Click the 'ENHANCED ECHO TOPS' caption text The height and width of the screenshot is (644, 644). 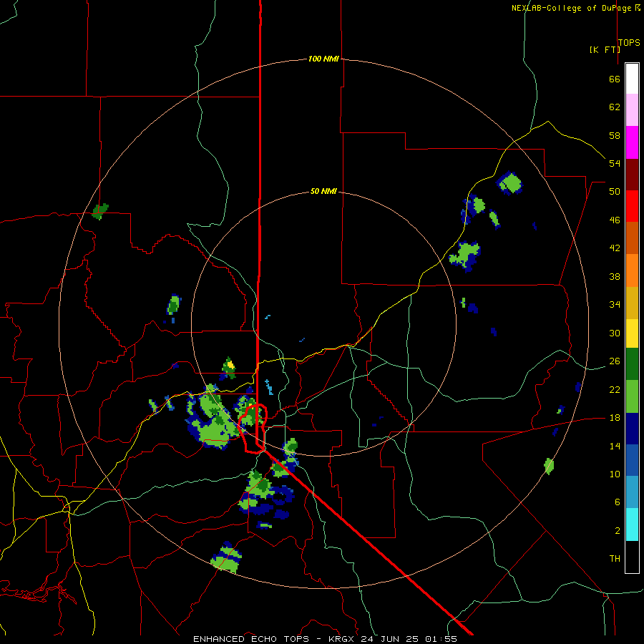pos(251,639)
